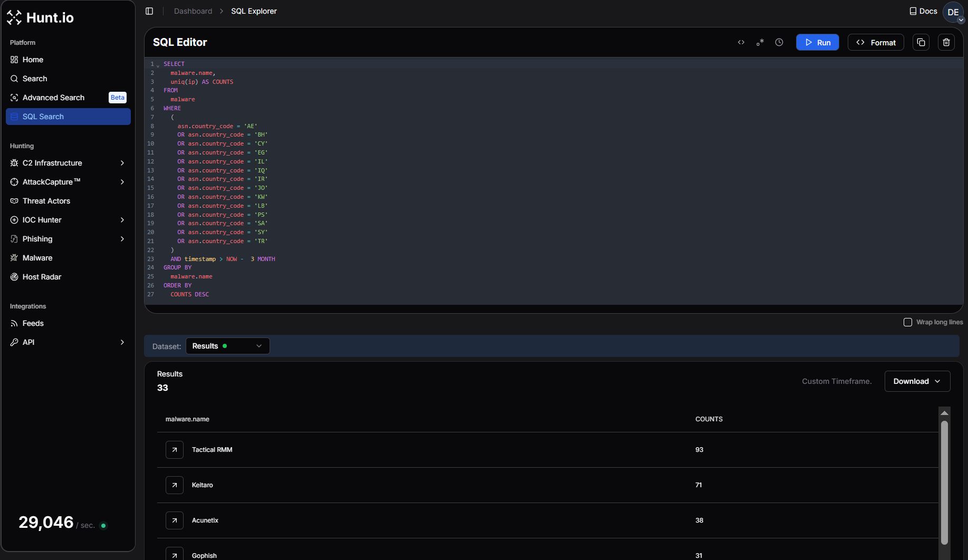This screenshot has width=968, height=560.
Task: Run the SQL query
Action: 817,42
